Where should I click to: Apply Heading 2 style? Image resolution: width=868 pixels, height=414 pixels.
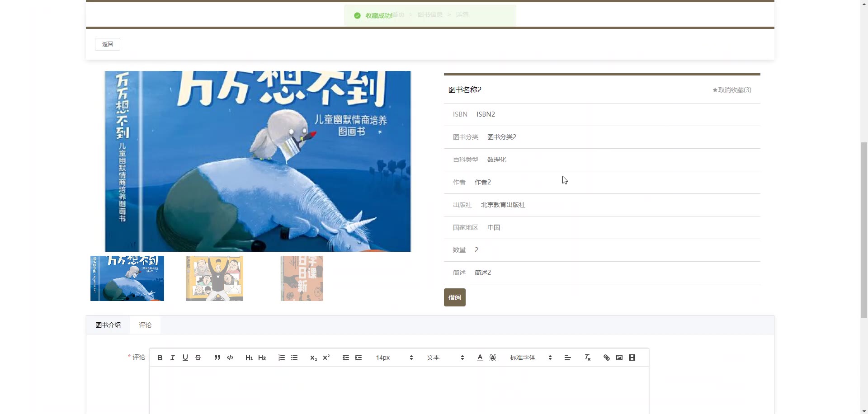click(262, 358)
